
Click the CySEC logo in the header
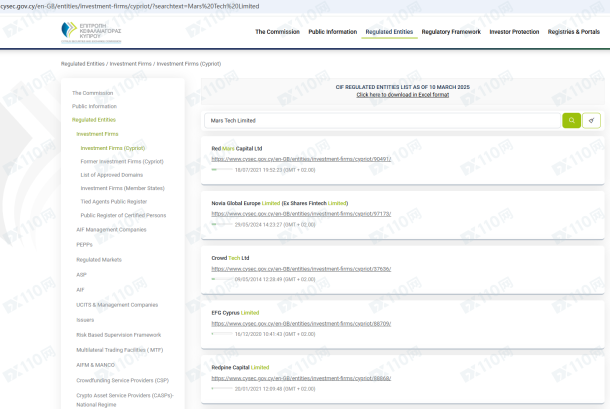click(91, 32)
